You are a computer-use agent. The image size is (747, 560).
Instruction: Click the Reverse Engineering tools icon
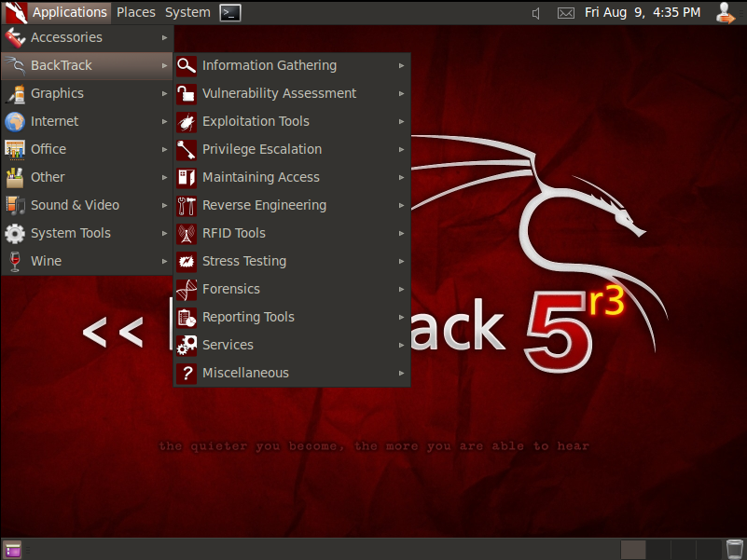point(187,206)
